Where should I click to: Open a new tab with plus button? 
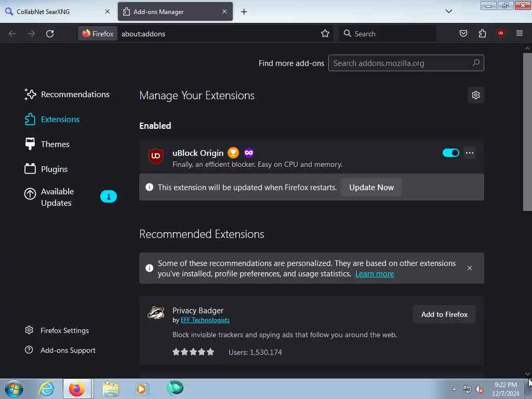244,12
